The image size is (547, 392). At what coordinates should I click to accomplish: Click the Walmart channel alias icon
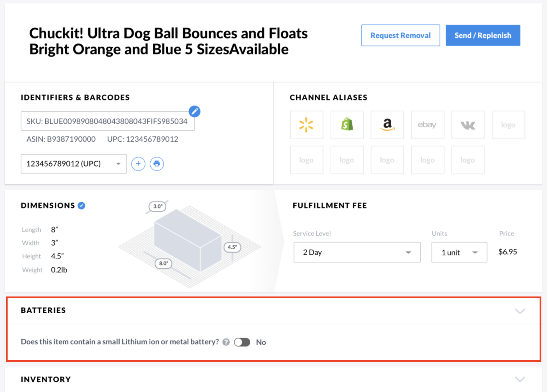pos(306,125)
